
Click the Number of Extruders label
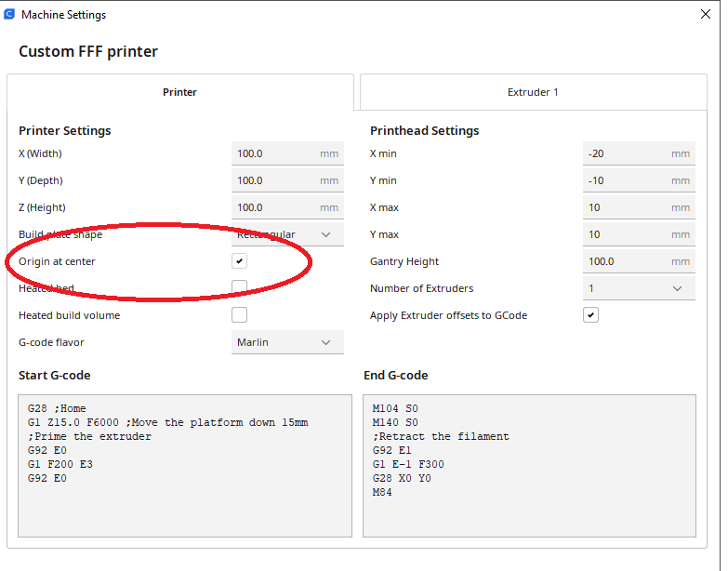[421, 288]
